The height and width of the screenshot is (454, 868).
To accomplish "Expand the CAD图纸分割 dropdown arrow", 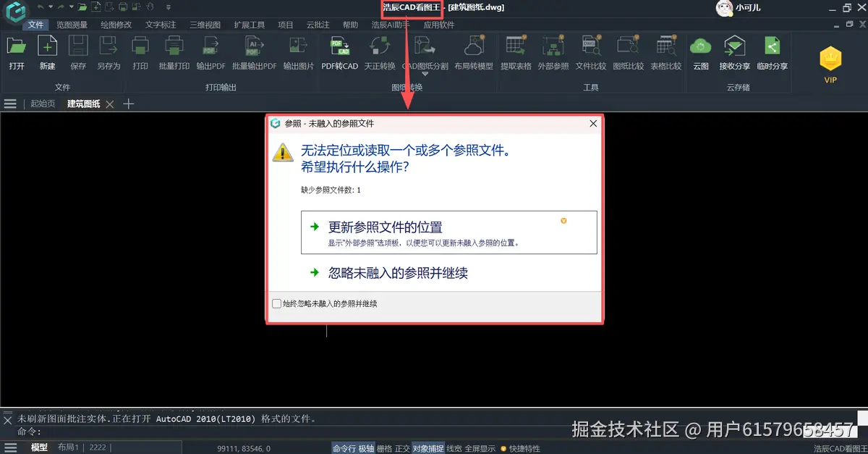I will pyautogui.click(x=425, y=75).
